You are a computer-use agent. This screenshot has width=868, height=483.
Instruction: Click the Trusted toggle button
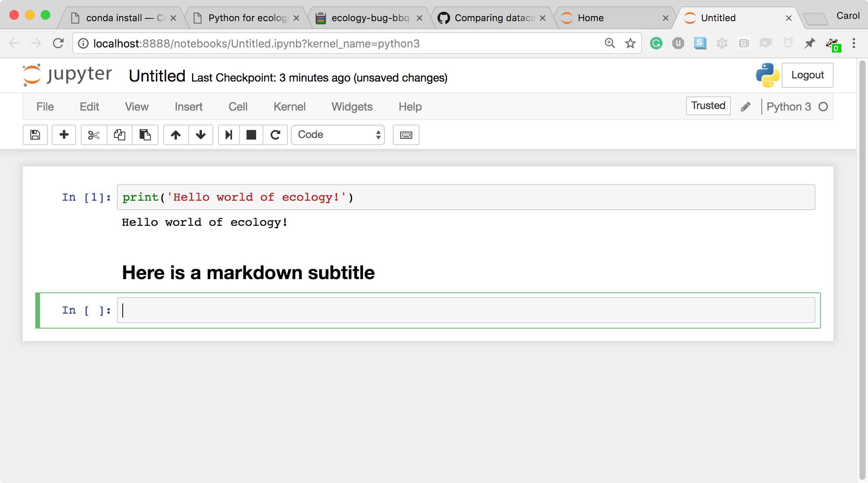coord(708,106)
